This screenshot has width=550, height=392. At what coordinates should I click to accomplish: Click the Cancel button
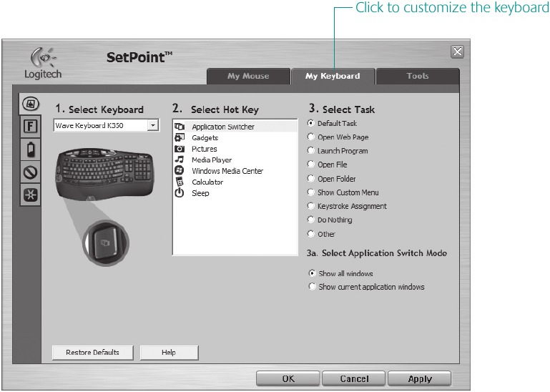(354, 378)
